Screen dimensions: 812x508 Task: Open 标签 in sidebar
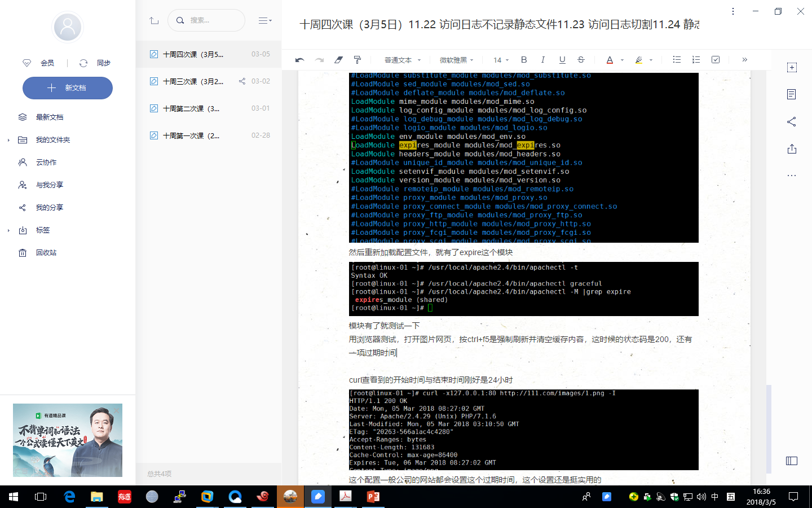point(43,230)
